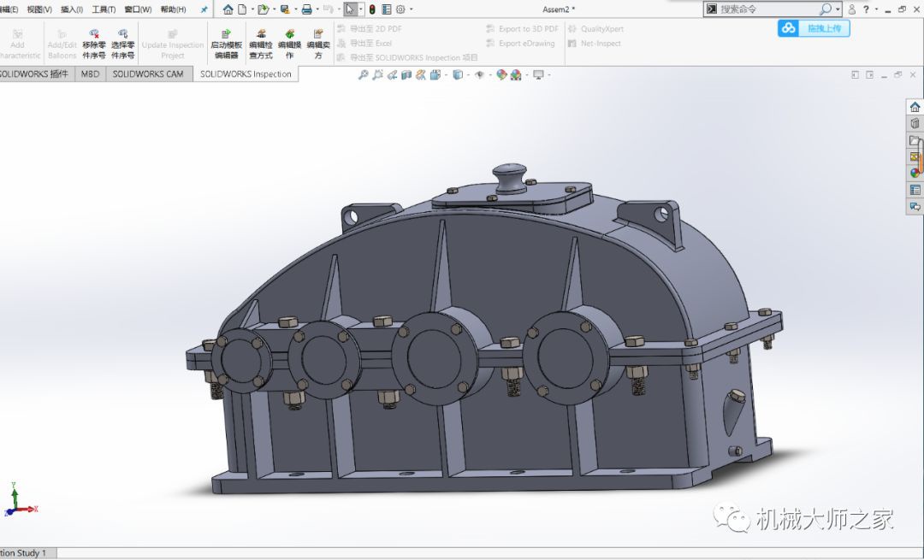Toggle Hide/Show Items eye icon
The image size is (924, 560).
click(479, 75)
